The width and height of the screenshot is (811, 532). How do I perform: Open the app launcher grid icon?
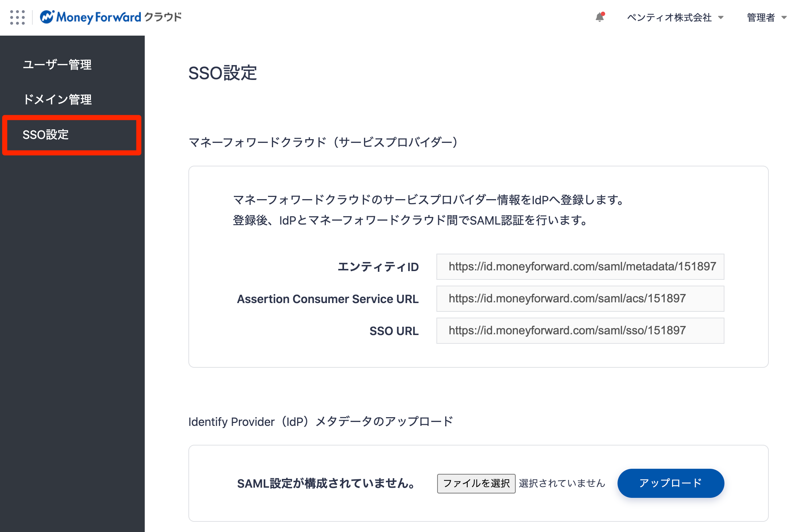17,17
